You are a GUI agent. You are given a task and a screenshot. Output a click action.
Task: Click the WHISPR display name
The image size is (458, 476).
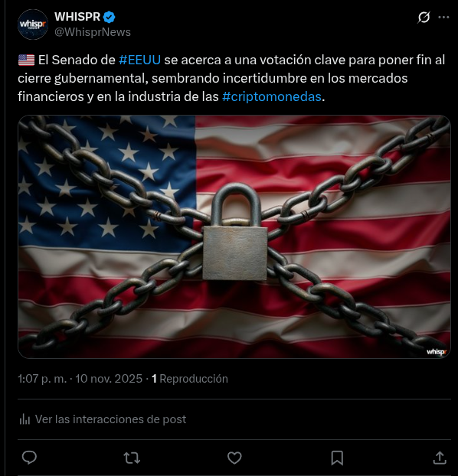click(x=77, y=17)
